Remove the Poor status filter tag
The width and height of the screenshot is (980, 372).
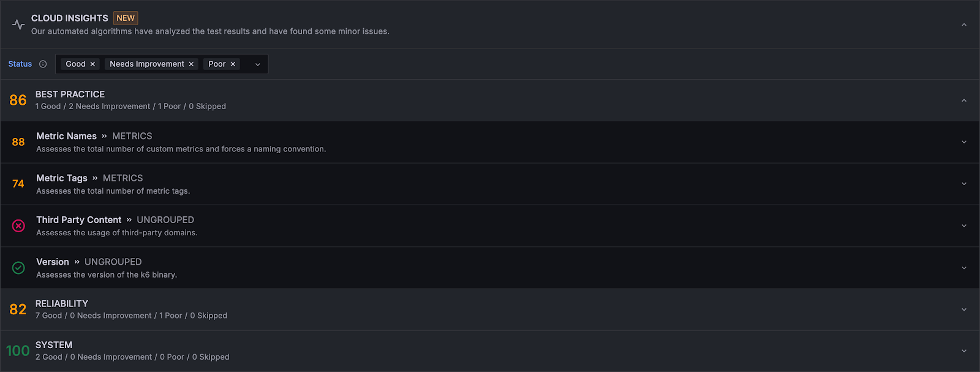[x=232, y=64]
